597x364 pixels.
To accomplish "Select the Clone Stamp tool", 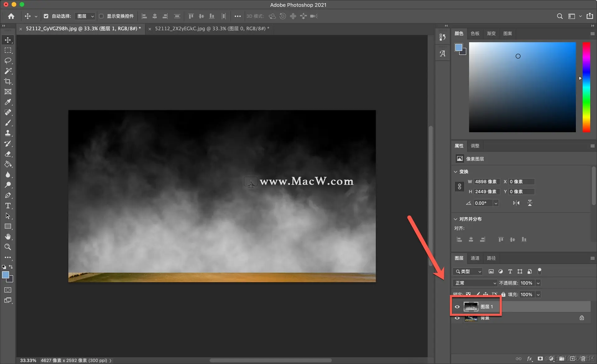I will [x=8, y=133].
